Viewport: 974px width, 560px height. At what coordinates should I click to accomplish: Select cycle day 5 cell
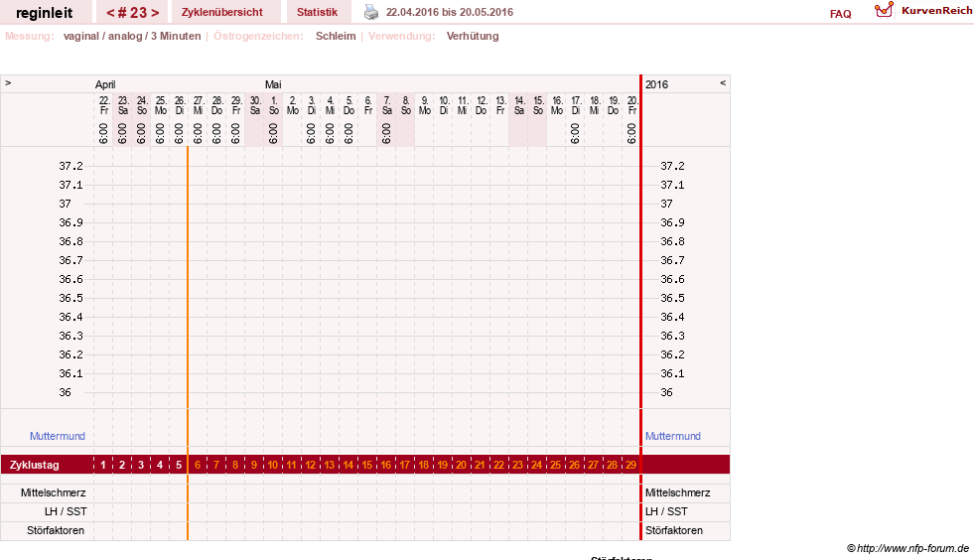pos(179,465)
